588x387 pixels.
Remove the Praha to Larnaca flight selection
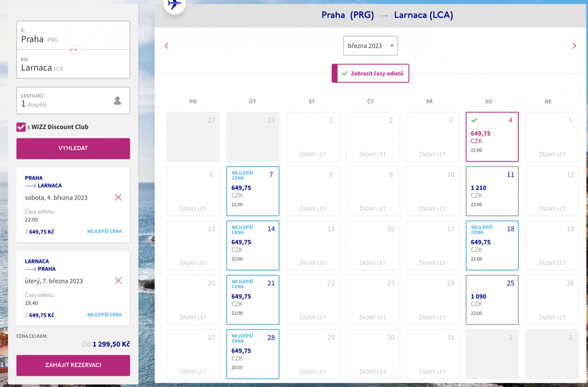point(118,197)
